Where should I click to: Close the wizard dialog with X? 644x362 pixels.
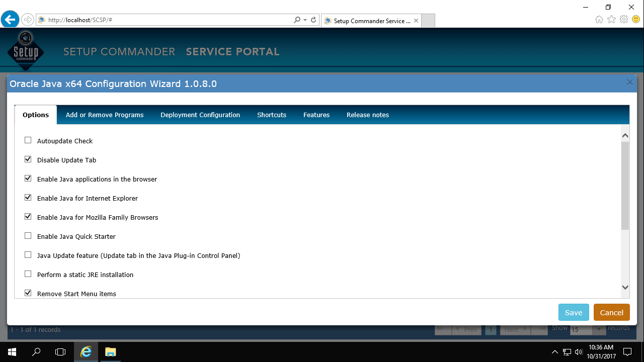(x=629, y=82)
